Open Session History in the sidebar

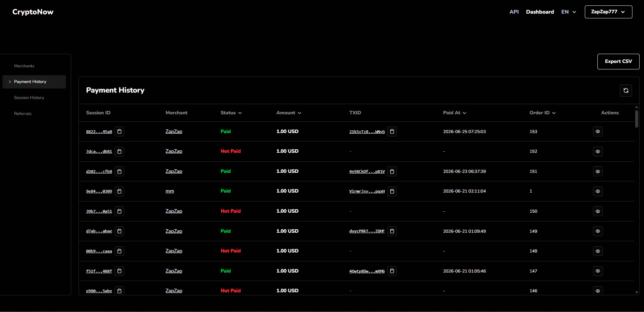click(x=29, y=98)
